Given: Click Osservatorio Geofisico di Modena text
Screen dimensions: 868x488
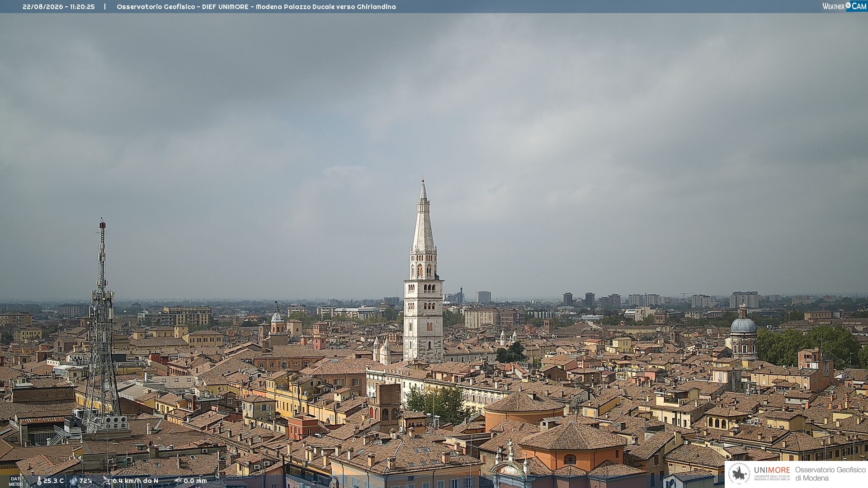Looking at the screenshot, I should click(x=830, y=474).
